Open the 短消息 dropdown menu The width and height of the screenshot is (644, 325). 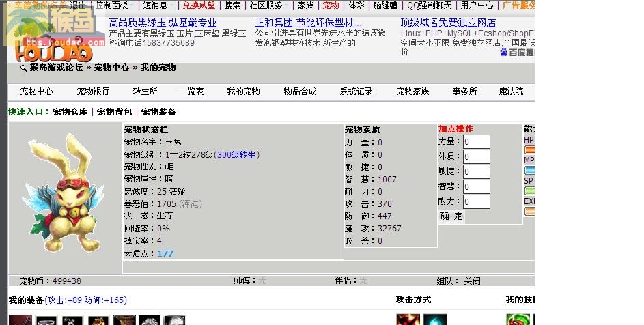click(x=155, y=5)
